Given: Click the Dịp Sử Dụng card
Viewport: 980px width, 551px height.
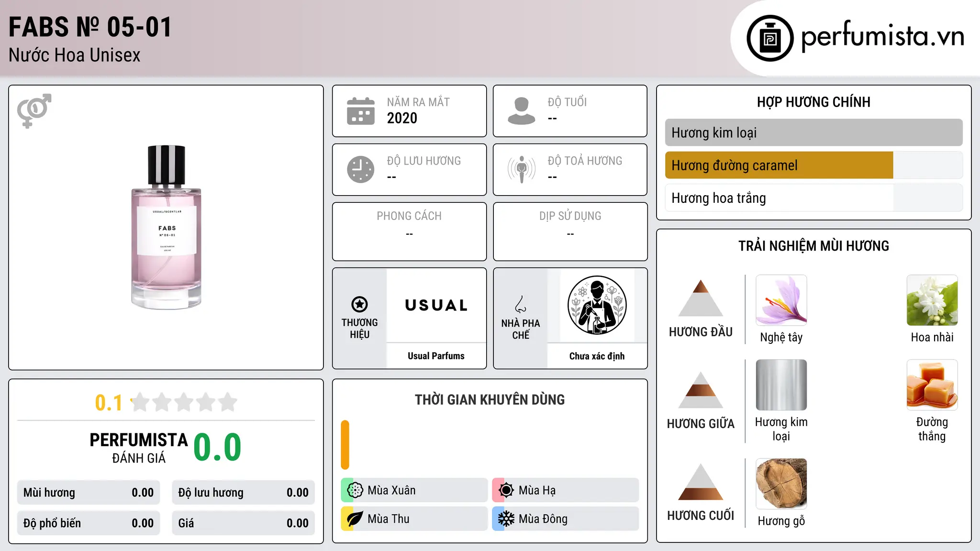Looking at the screenshot, I should (570, 231).
